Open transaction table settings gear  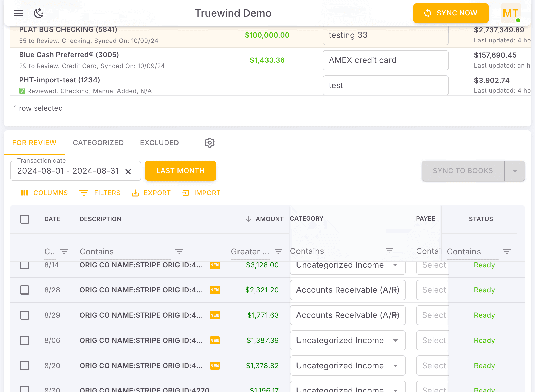pos(209,143)
